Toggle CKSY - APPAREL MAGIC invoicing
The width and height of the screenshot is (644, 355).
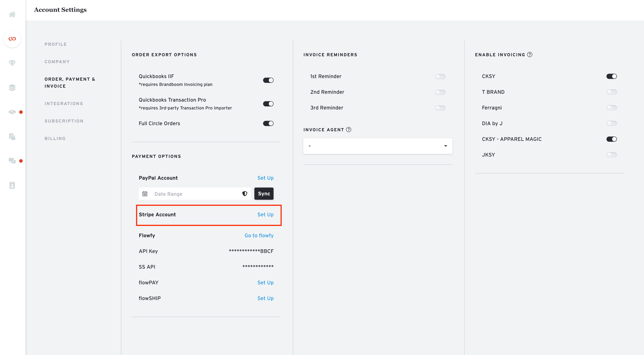[x=611, y=139]
